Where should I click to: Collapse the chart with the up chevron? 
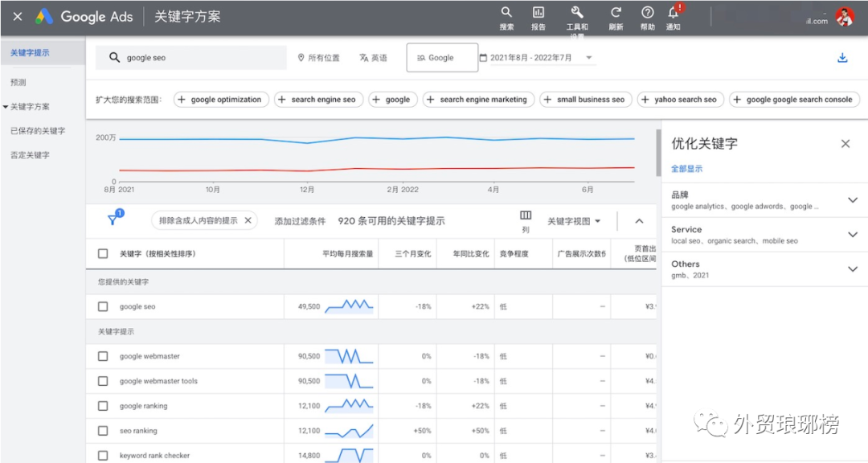(639, 221)
